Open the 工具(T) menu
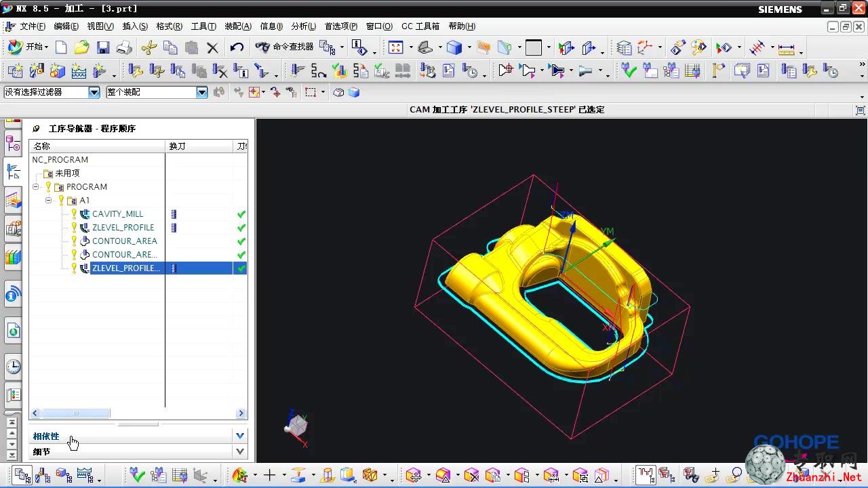This screenshot has width=868, height=488. click(203, 26)
